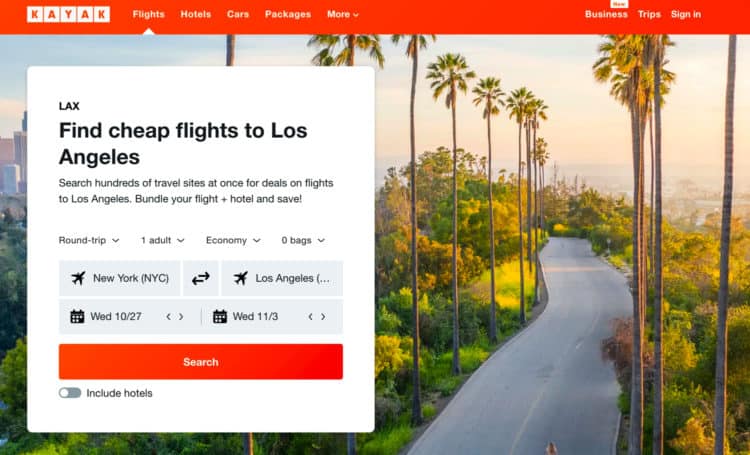Move return date one day earlier
Viewport: 750px width, 455px height.
(310, 316)
